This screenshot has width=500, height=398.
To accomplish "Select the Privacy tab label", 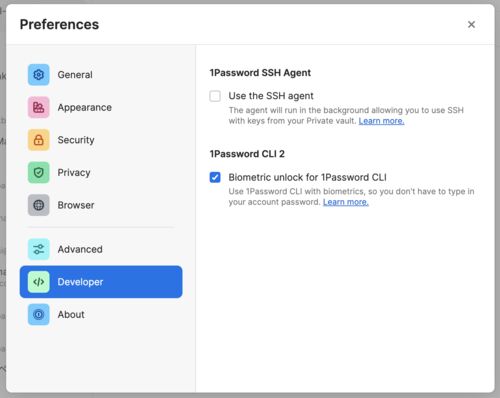I will pyautogui.click(x=74, y=173).
